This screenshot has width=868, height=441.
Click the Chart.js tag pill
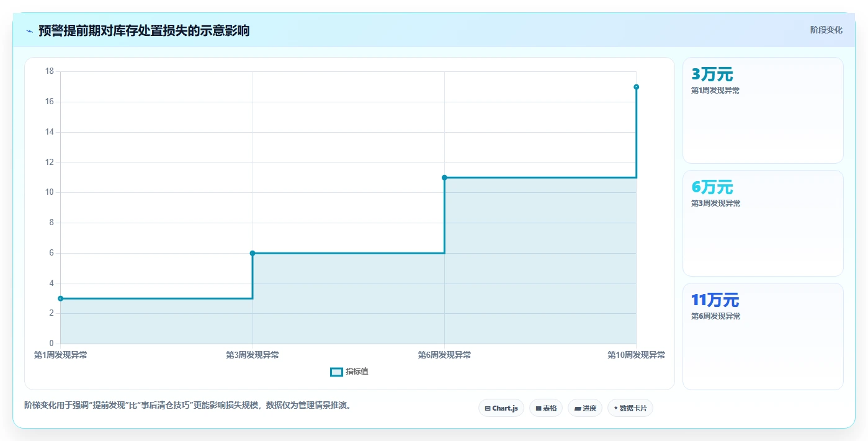(501, 408)
